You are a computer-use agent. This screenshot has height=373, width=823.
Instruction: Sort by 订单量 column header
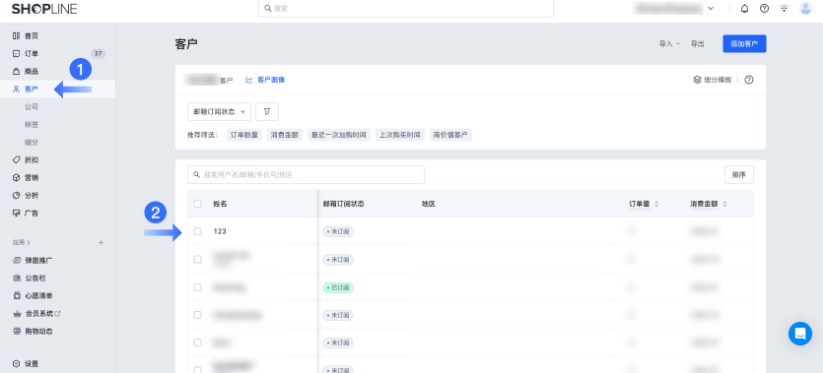pyautogui.click(x=643, y=204)
